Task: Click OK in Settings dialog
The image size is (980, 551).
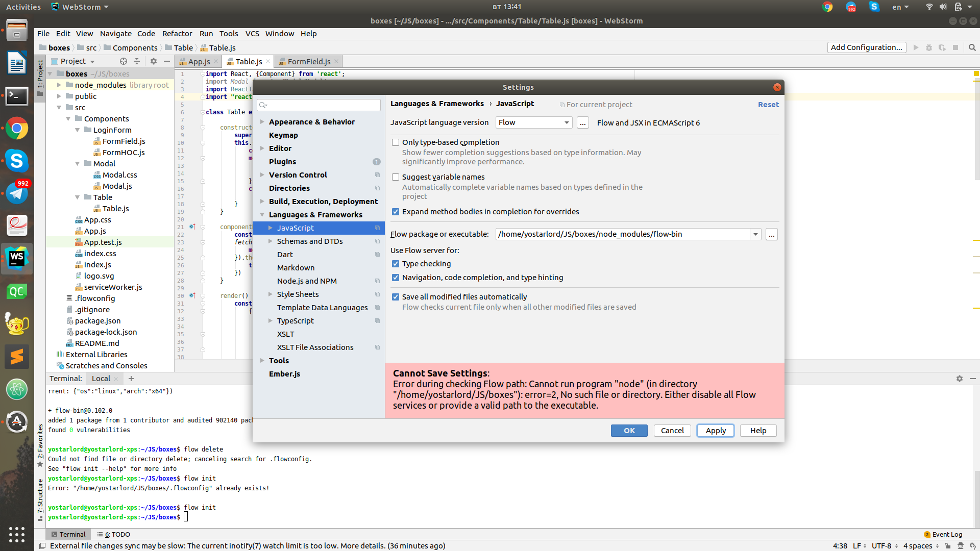Action: coord(629,431)
